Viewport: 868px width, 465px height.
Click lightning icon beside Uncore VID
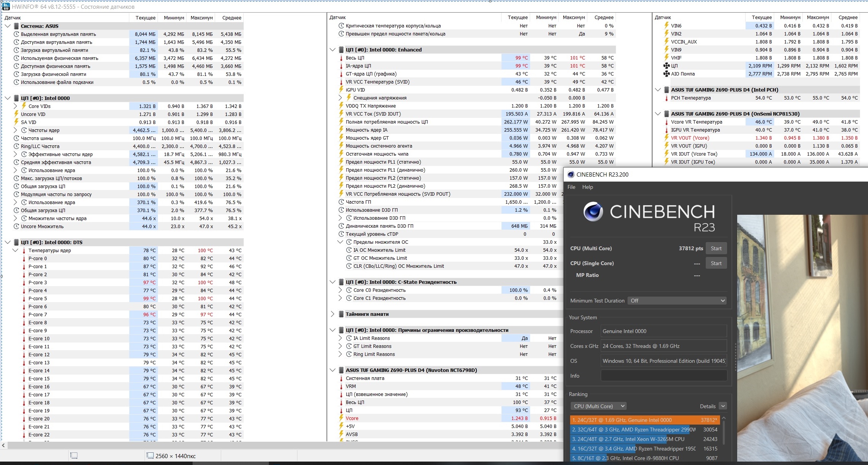(16, 114)
